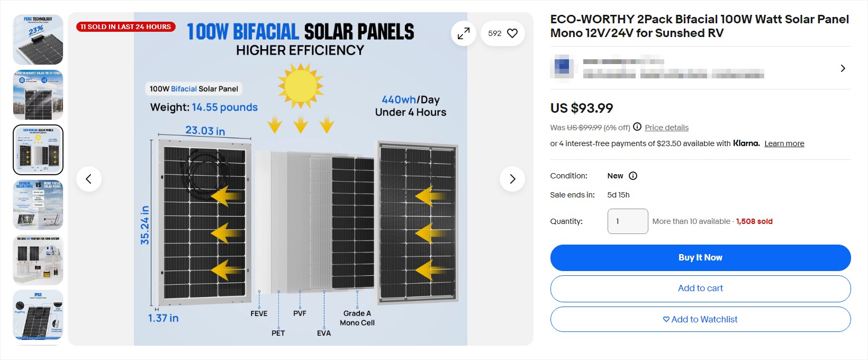Open the Price details breakdown

coord(666,127)
